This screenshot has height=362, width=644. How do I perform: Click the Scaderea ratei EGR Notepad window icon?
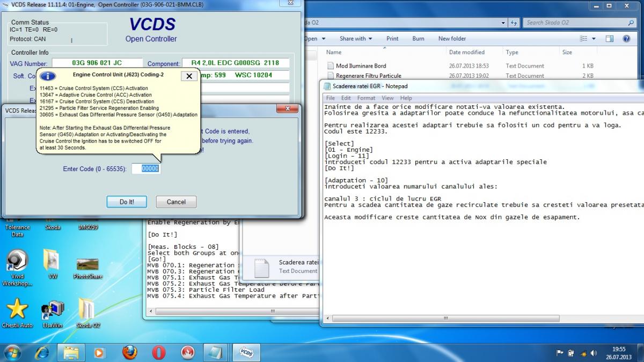pos(327,86)
